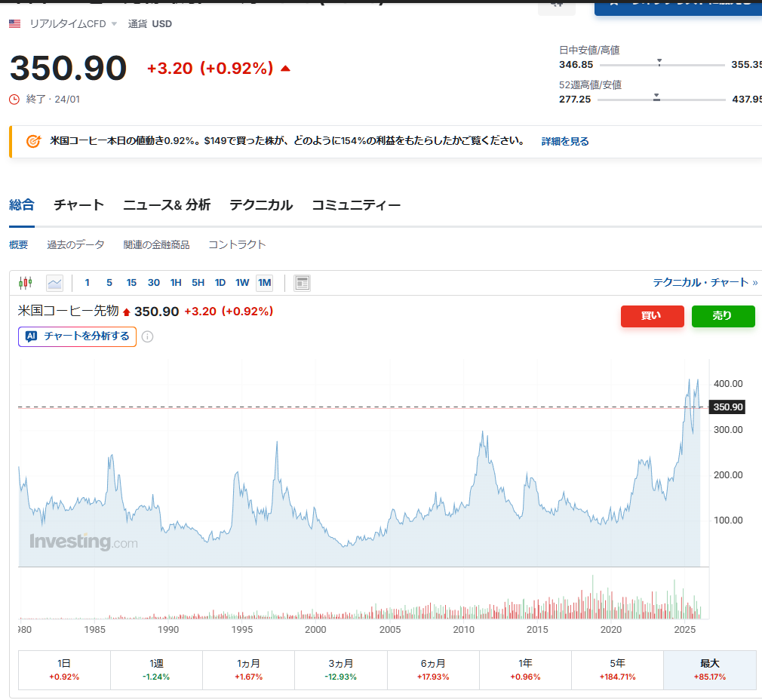762x700 pixels.
Task: Follow the 詳細を見る link
Action: tap(564, 141)
